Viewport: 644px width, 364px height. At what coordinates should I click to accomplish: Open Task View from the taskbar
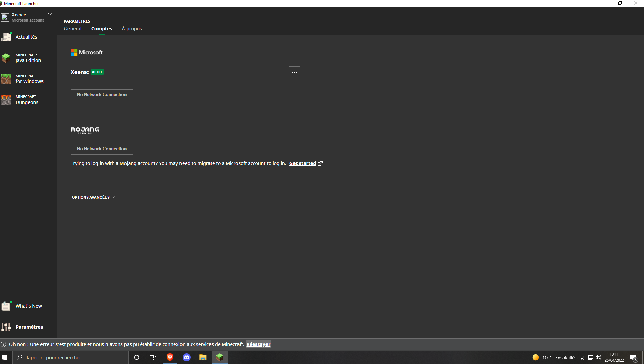pyautogui.click(x=153, y=357)
